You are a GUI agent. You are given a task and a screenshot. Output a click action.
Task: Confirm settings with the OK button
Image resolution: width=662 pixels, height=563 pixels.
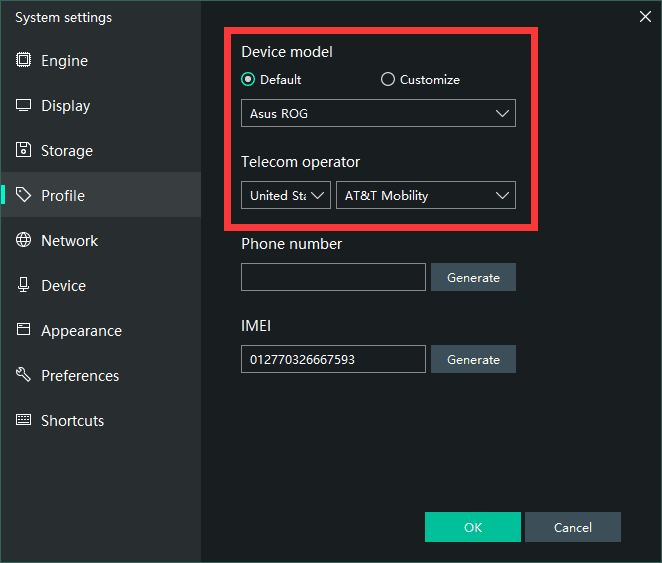[x=472, y=527]
